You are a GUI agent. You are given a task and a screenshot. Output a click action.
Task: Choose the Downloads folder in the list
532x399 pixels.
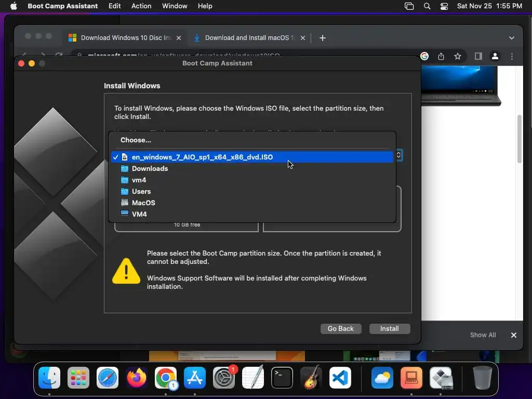click(x=252, y=169)
